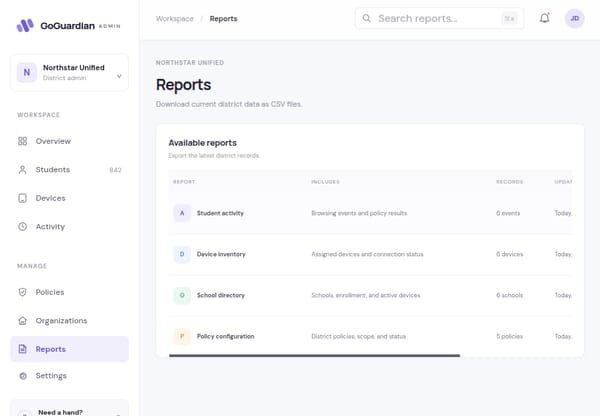Click 'Schools, enrollment, and active devices' text
Screen dimensions: 600x416
coord(366,295)
